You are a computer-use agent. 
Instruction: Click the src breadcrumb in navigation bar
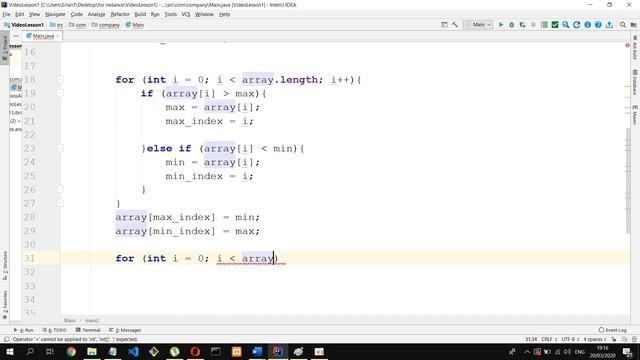[x=56, y=25]
